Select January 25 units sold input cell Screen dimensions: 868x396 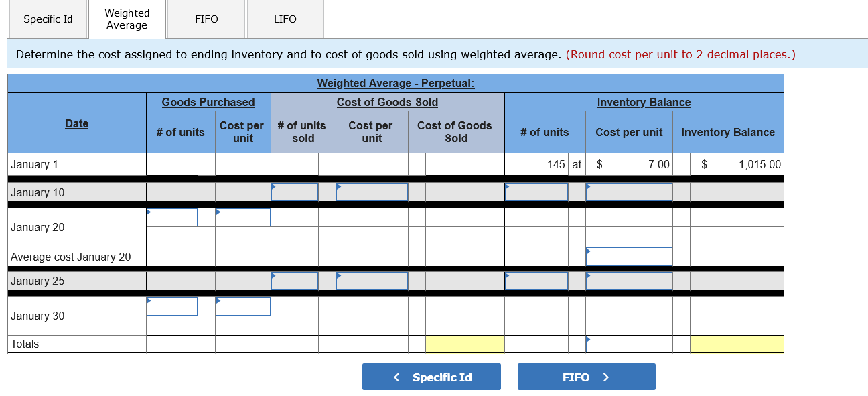pos(295,281)
